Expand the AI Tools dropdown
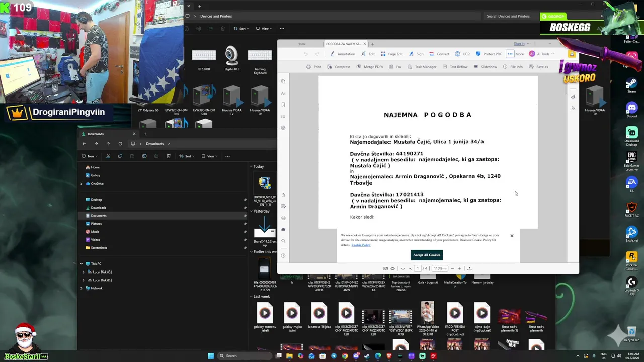The width and height of the screenshot is (644, 362). (x=541, y=54)
